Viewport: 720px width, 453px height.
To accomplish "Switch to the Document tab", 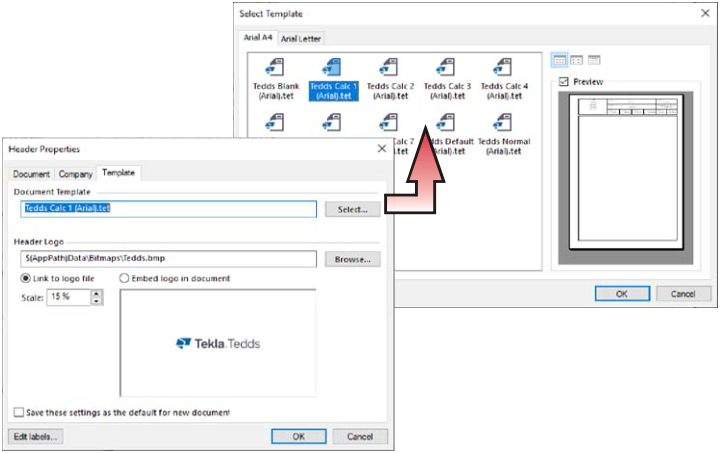I will (31, 174).
